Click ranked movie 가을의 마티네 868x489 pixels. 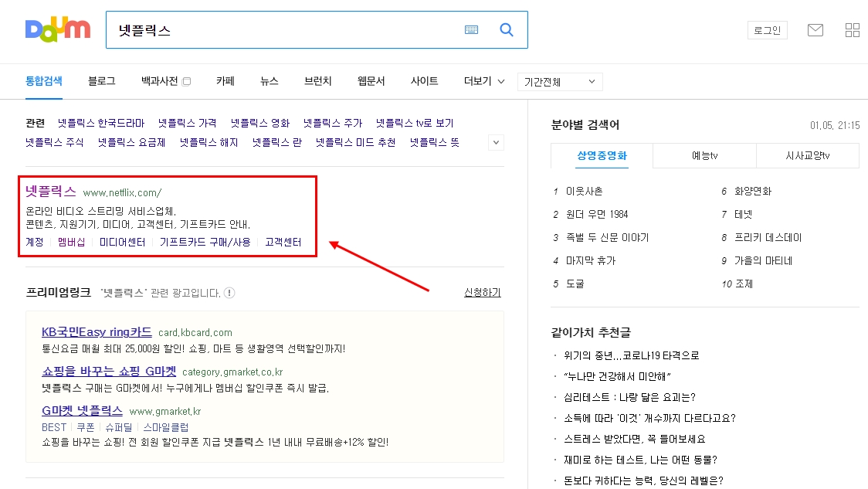point(764,261)
